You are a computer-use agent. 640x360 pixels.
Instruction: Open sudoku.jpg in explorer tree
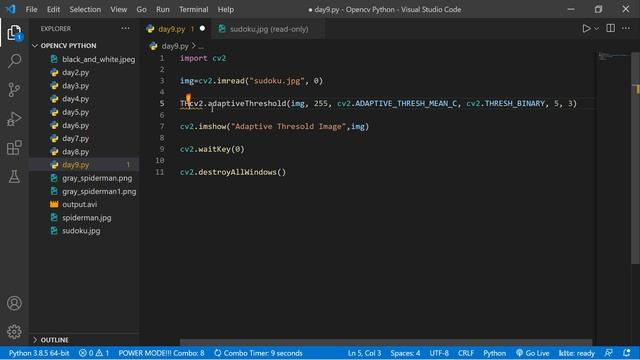click(81, 231)
